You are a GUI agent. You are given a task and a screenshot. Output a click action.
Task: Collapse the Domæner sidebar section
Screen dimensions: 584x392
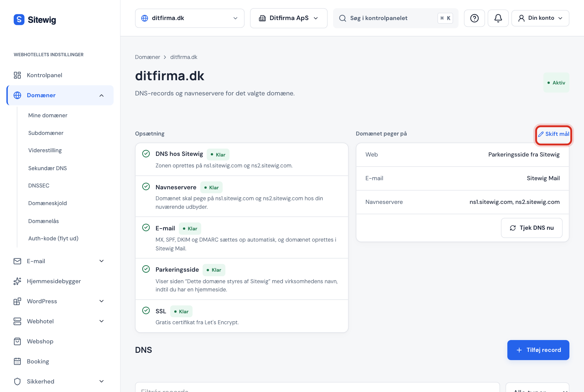(x=102, y=95)
